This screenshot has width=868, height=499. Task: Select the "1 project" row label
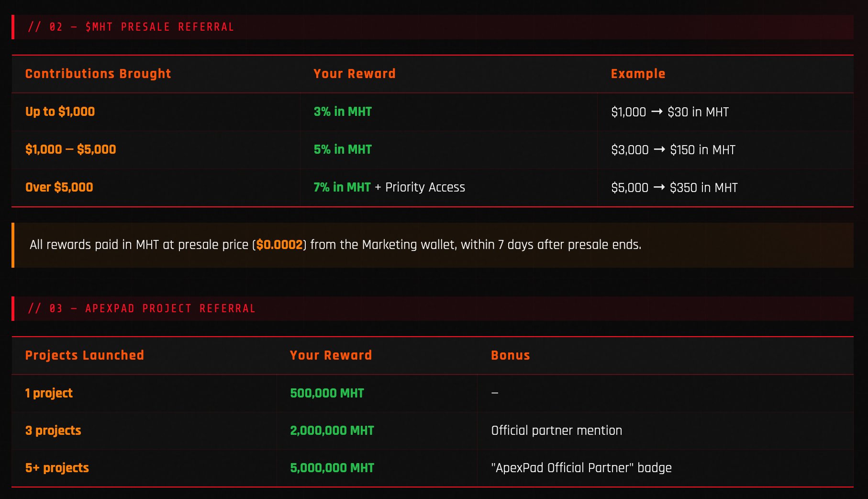click(49, 393)
